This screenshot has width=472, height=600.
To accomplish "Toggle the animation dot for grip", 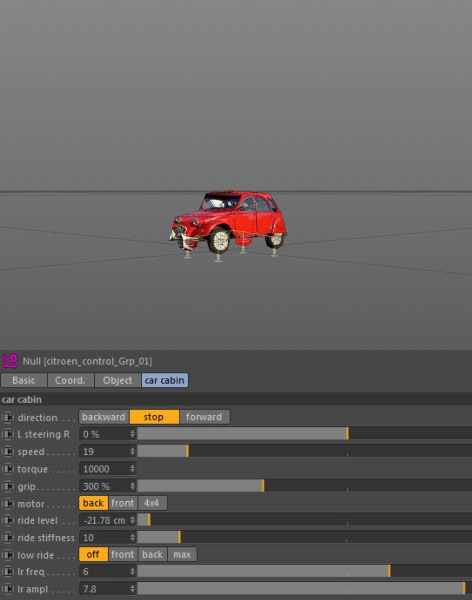I will (8, 486).
